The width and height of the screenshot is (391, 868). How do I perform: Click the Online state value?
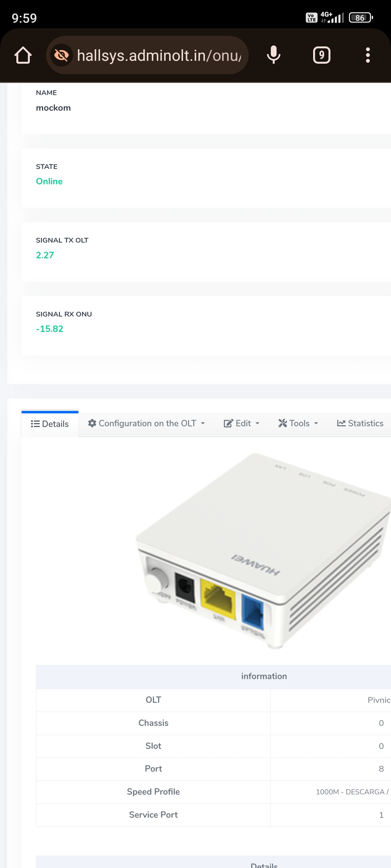[x=49, y=181]
